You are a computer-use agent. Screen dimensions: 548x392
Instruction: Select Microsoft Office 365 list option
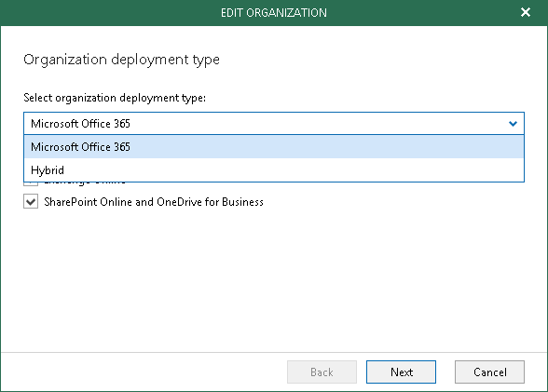(274, 147)
